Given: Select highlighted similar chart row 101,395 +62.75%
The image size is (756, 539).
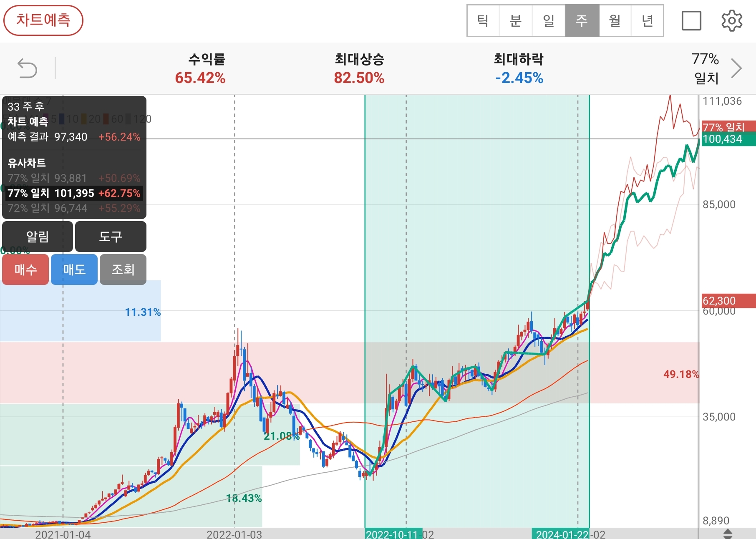Looking at the screenshot, I should 74,193.
